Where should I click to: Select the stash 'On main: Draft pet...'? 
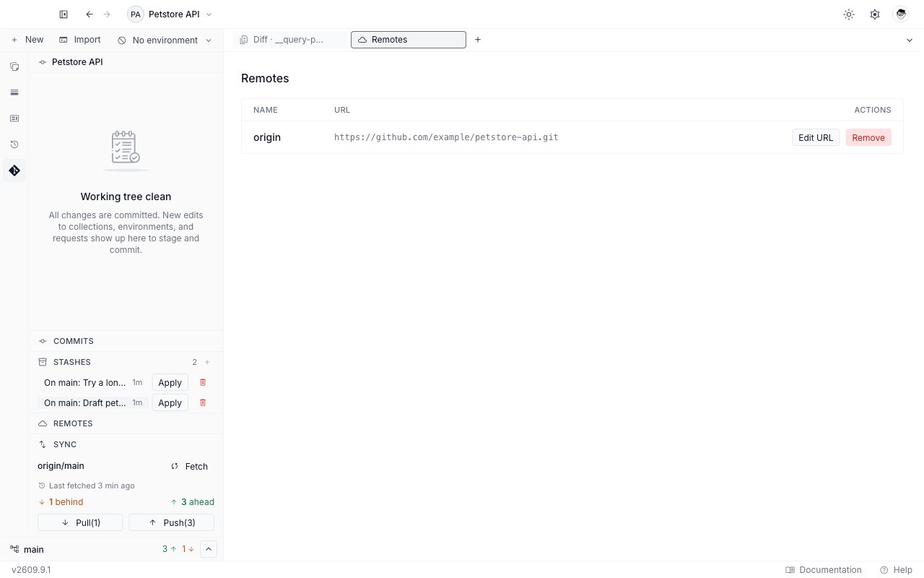coord(93,402)
